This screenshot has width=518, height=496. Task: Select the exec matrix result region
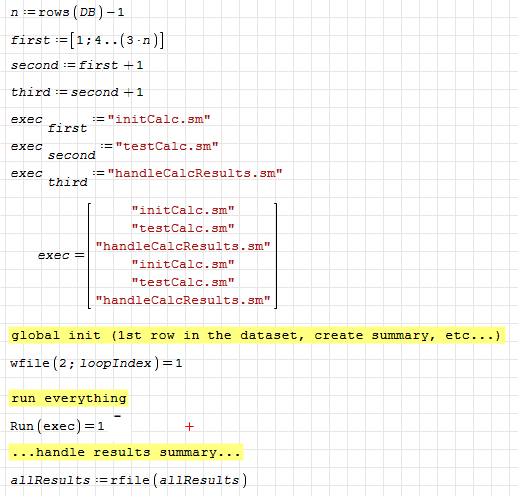157,256
